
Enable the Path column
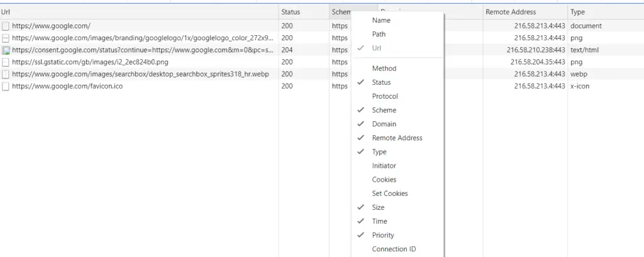pyautogui.click(x=397, y=34)
